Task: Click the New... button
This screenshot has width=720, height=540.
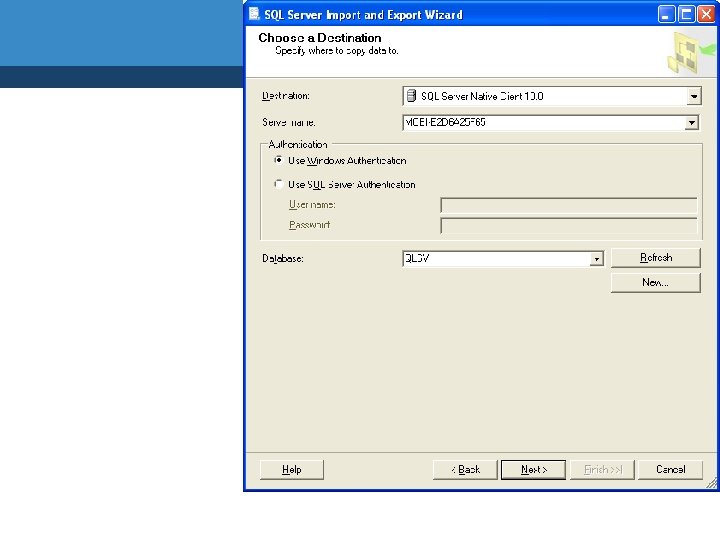Action: (656, 282)
